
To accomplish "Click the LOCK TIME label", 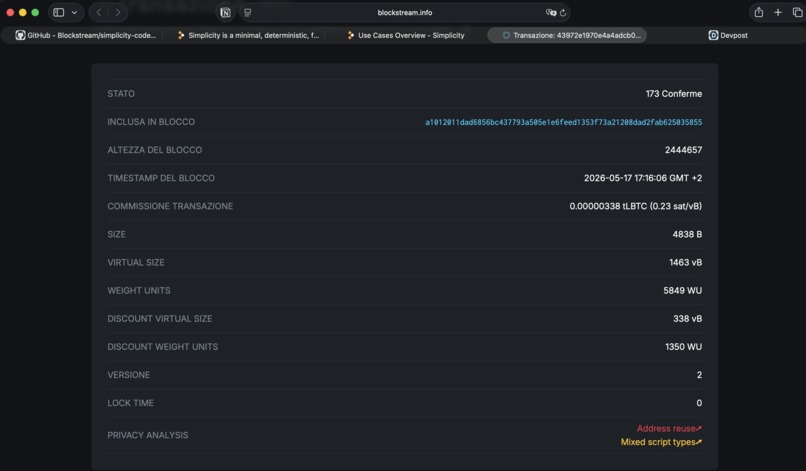I will click(131, 403).
